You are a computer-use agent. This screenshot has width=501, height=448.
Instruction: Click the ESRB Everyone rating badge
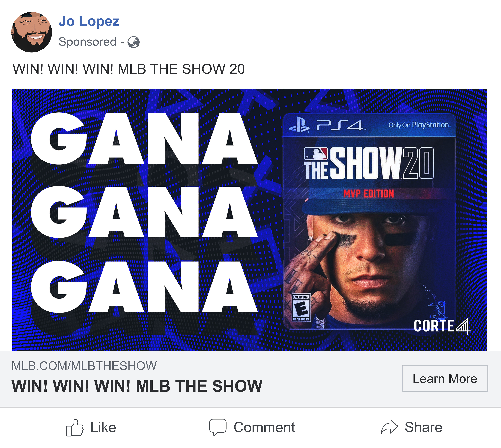click(x=301, y=307)
